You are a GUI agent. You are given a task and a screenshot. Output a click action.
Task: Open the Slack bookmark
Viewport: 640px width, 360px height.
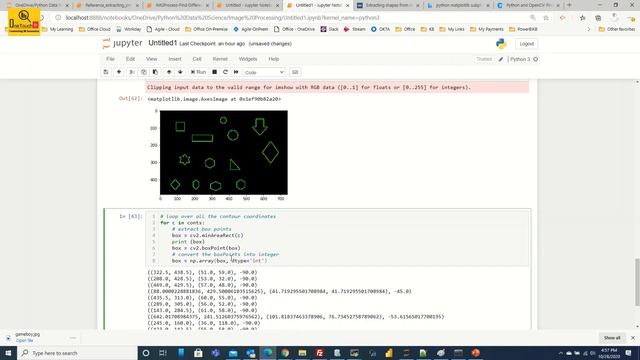[x=330, y=29]
